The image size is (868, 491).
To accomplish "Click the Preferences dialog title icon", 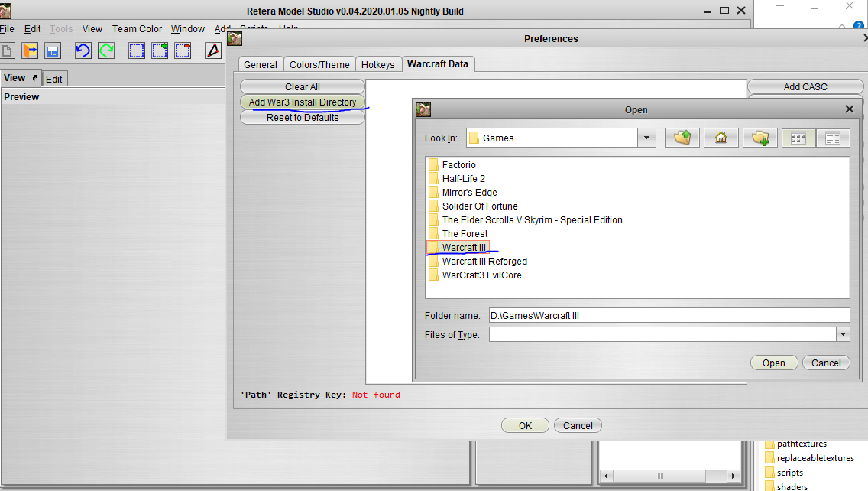I will (235, 38).
